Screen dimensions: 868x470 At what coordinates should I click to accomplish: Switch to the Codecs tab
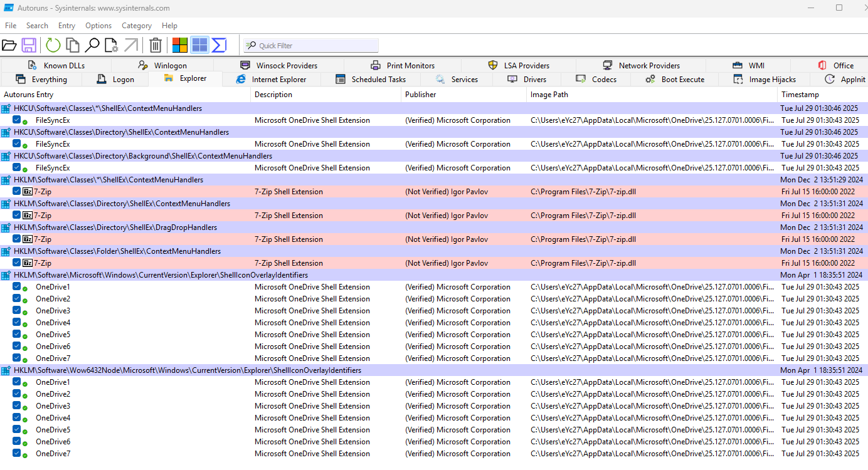596,80
